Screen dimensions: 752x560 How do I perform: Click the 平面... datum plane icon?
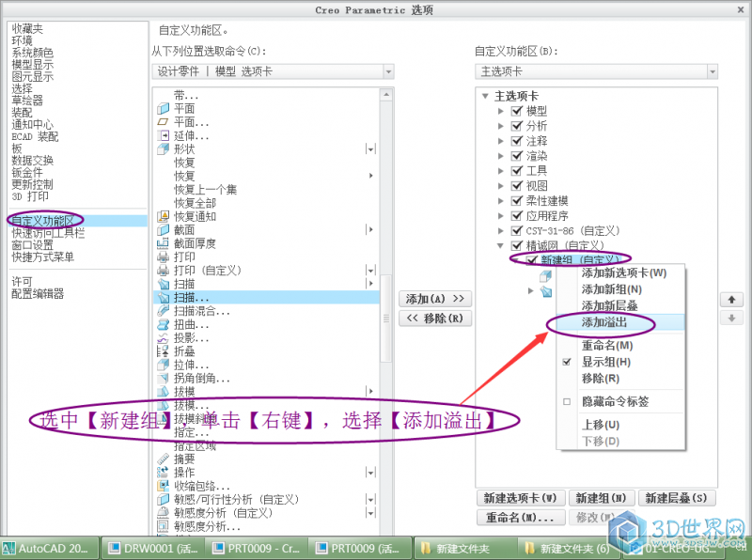[163, 122]
